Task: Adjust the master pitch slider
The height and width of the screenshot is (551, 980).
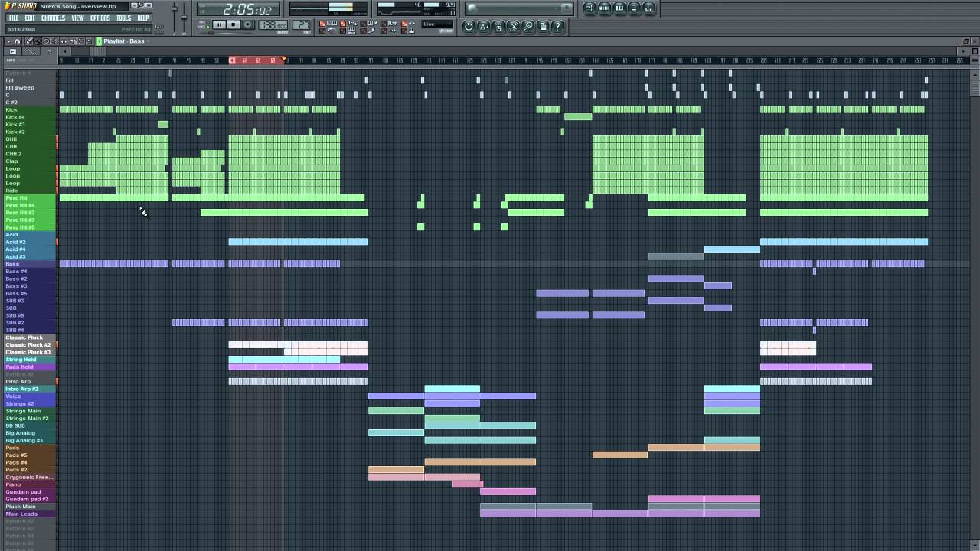Action: [184, 19]
